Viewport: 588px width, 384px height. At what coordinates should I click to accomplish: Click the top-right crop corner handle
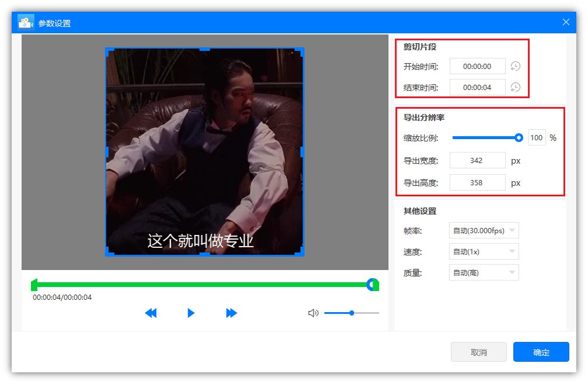pyautogui.click(x=300, y=51)
